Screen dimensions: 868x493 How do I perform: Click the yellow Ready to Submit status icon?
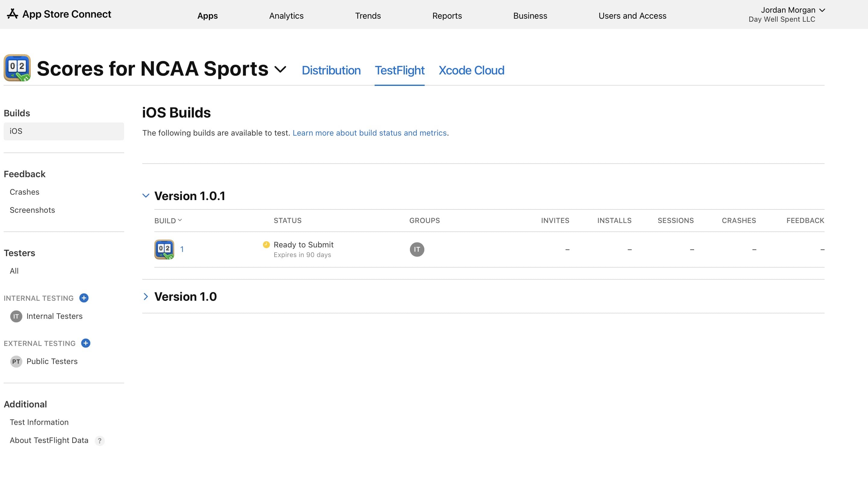(266, 244)
